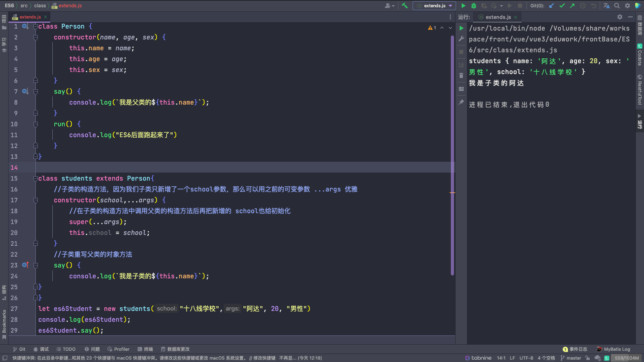This screenshot has width=644, height=362.
Task: Click the build hammer icon
Action: (405, 6)
